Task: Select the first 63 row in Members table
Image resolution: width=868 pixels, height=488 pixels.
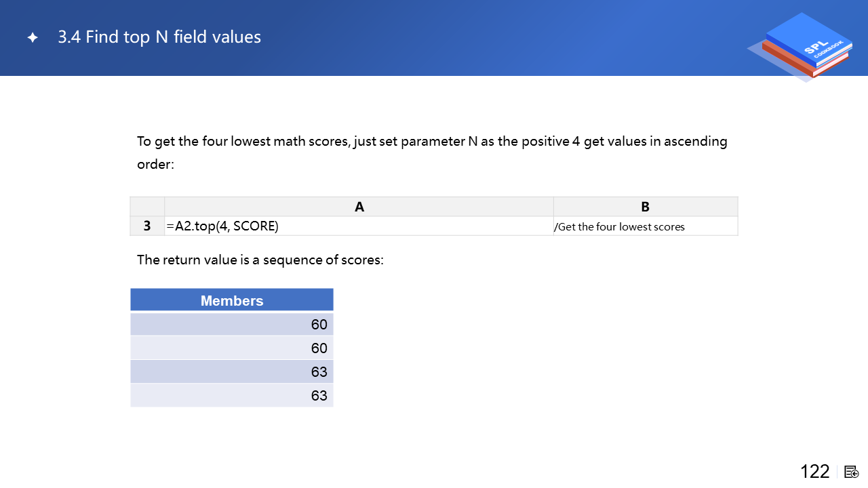Action: 232,372
